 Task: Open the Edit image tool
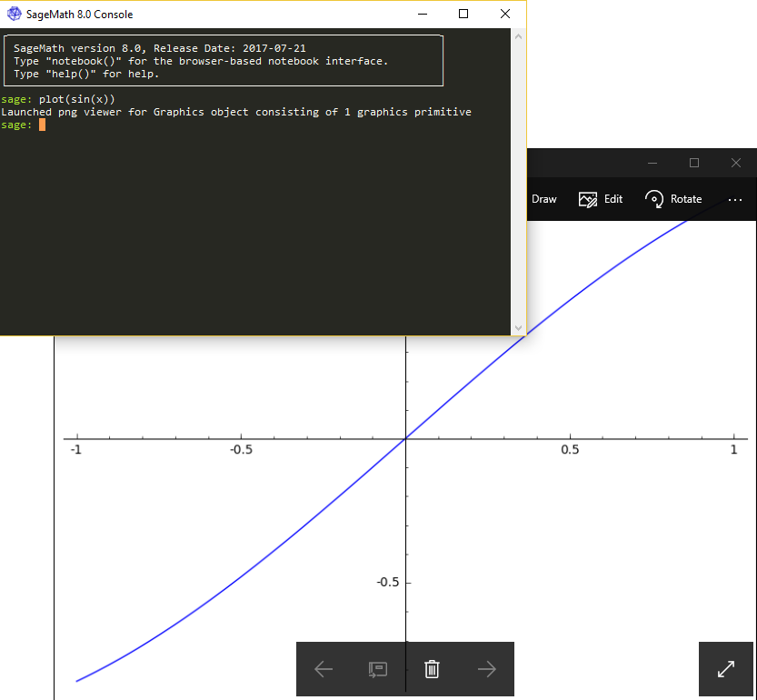(x=601, y=199)
